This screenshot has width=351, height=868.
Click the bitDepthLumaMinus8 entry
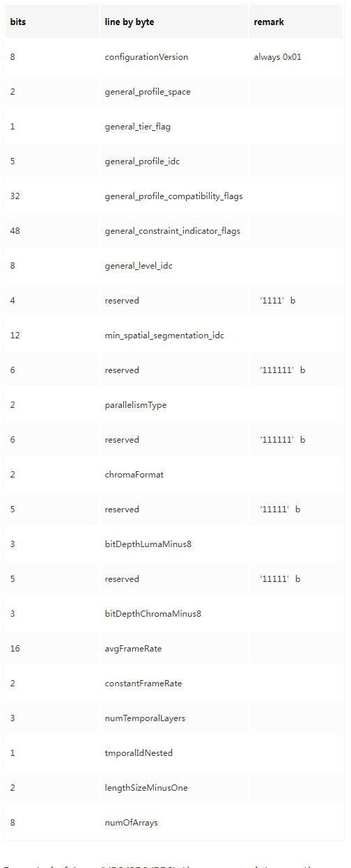[x=148, y=544]
